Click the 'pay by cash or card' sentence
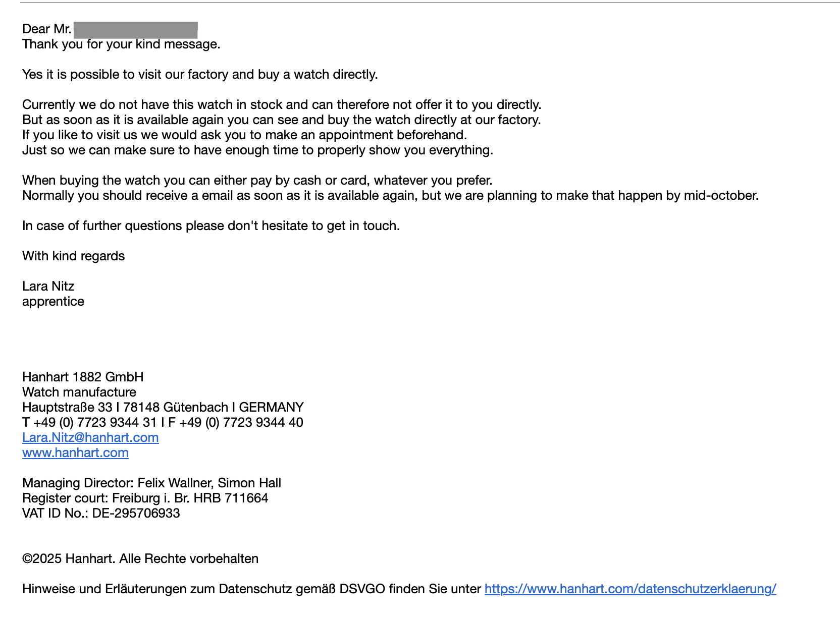Screen dimensions: 840x620 pyautogui.click(x=257, y=181)
